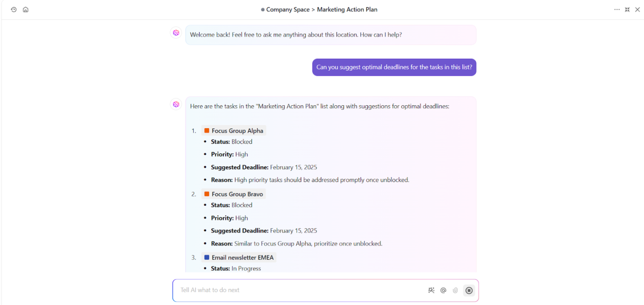The image size is (644, 305).
Task: Open the Focus Group Alpha task
Action: (x=237, y=131)
